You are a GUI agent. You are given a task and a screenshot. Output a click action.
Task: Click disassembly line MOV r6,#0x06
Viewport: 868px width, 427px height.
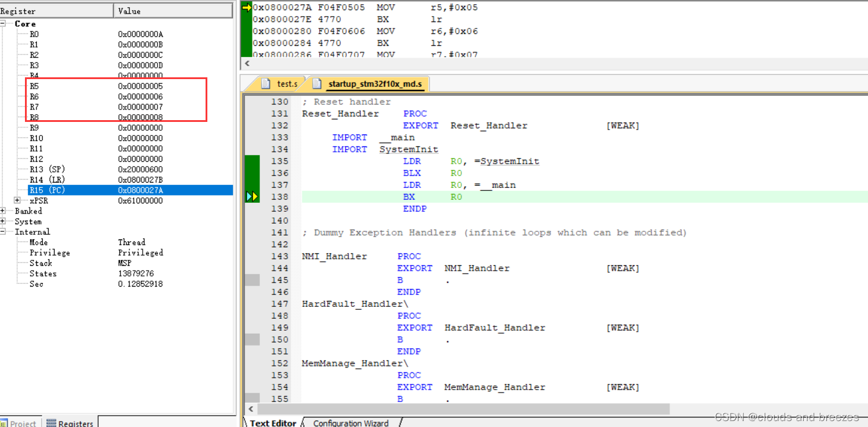point(365,31)
